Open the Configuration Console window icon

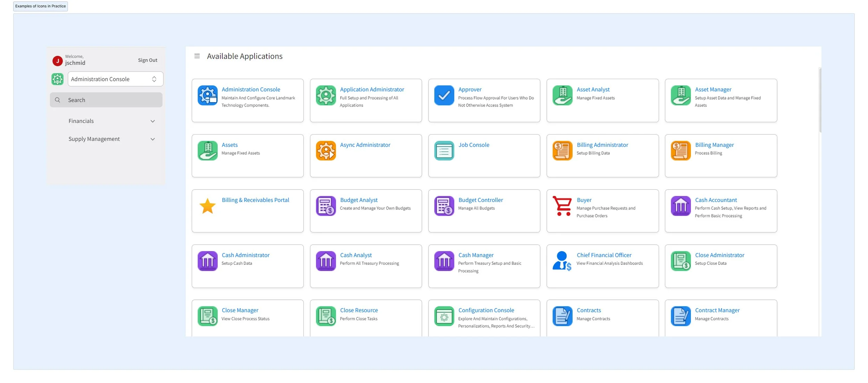444,316
